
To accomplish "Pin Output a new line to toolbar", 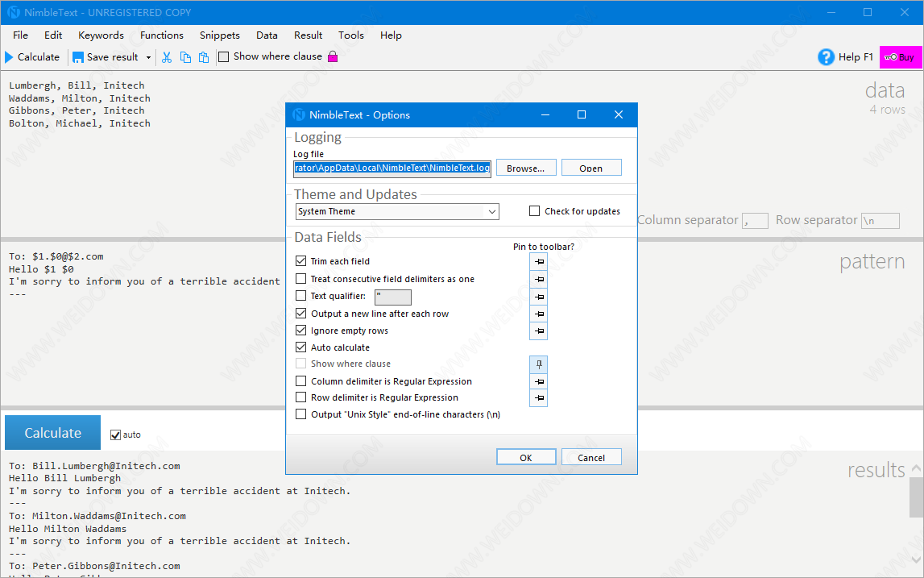I will (539, 314).
